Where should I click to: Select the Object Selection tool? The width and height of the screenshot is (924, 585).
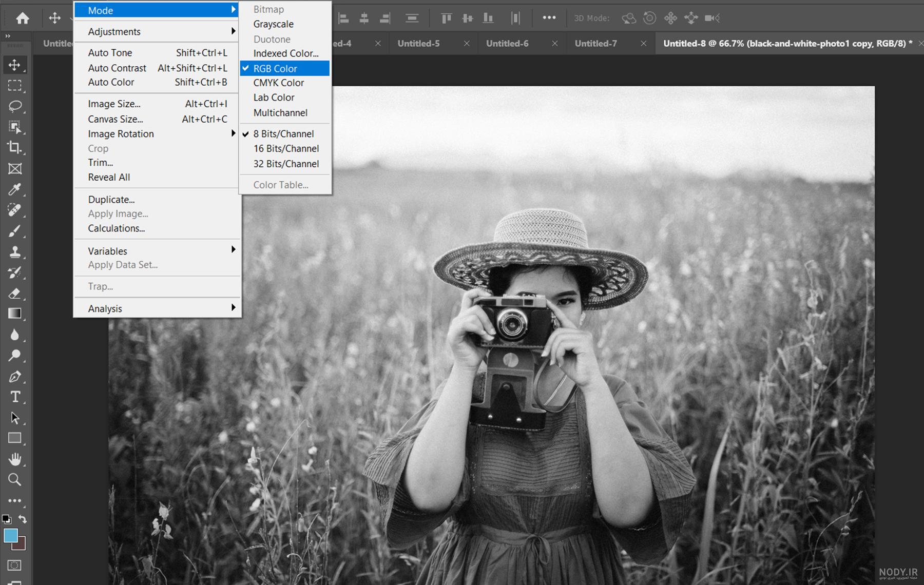pyautogui.click(x=14, y=127)
